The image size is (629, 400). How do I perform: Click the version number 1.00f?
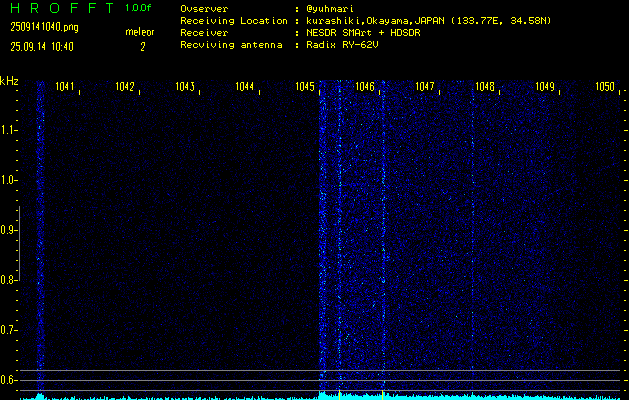click(138, 8)
